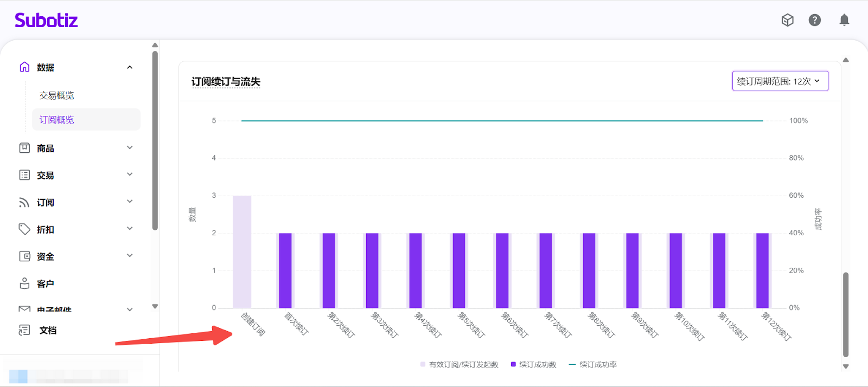Open 续订周期范围 12次 dropdown
868x387 pixels.
coord(780,81)
